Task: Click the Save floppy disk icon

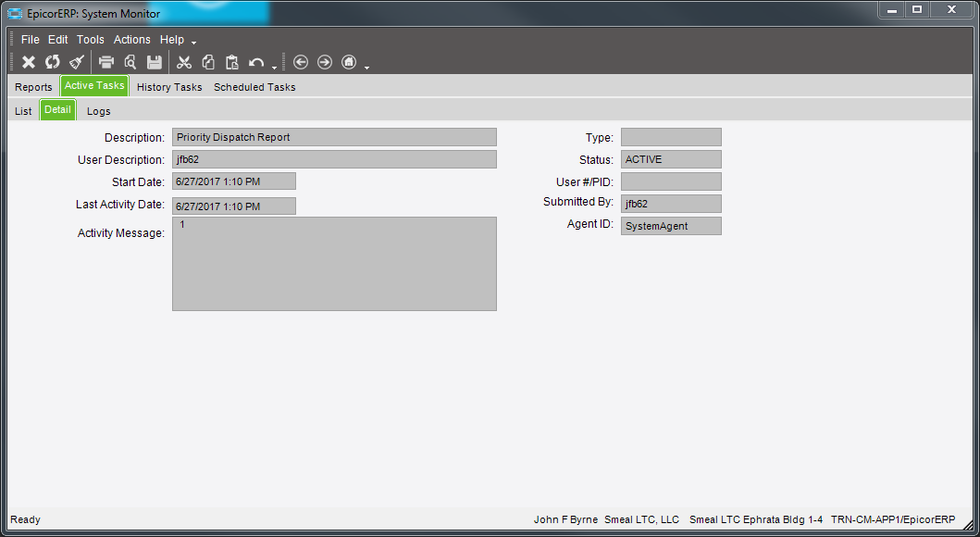Action: click(x=155, y=62)
